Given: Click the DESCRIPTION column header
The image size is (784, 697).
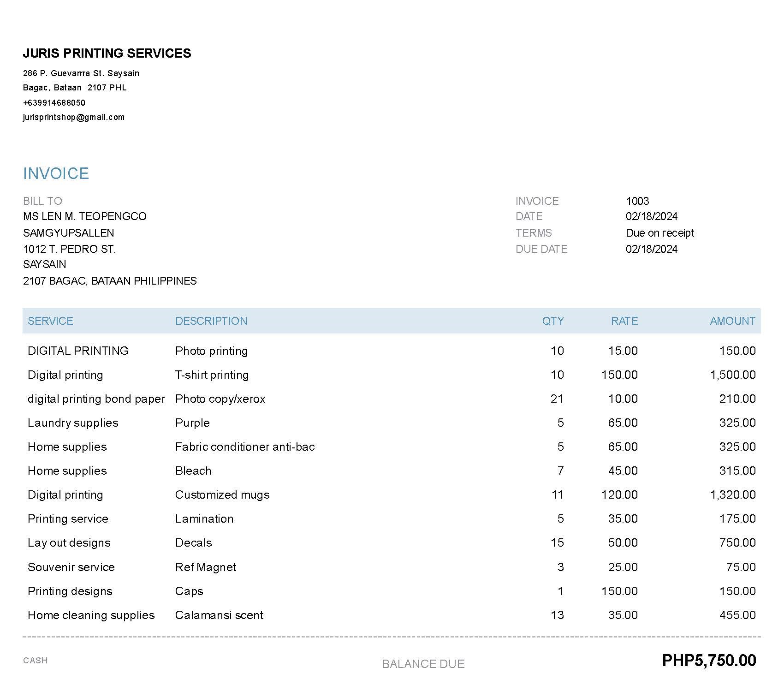Looking at the screenshot, I should [211, 321].
